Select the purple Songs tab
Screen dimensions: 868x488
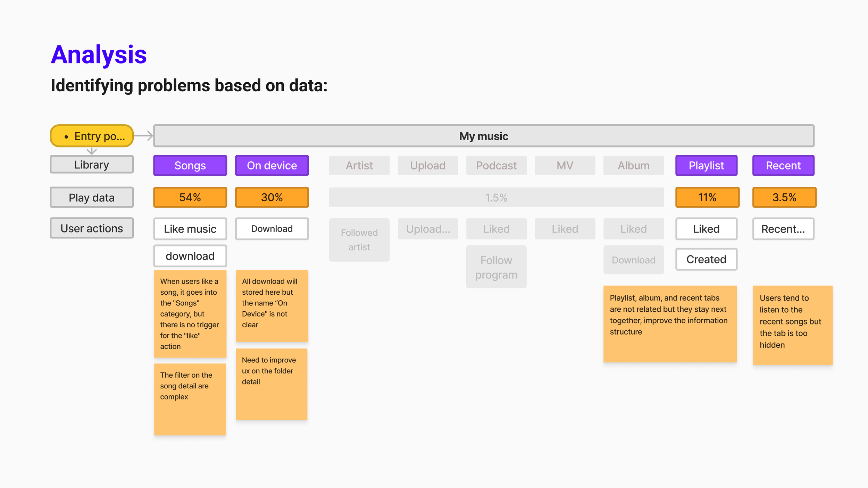pyautogui.click(x=190, y=166)
